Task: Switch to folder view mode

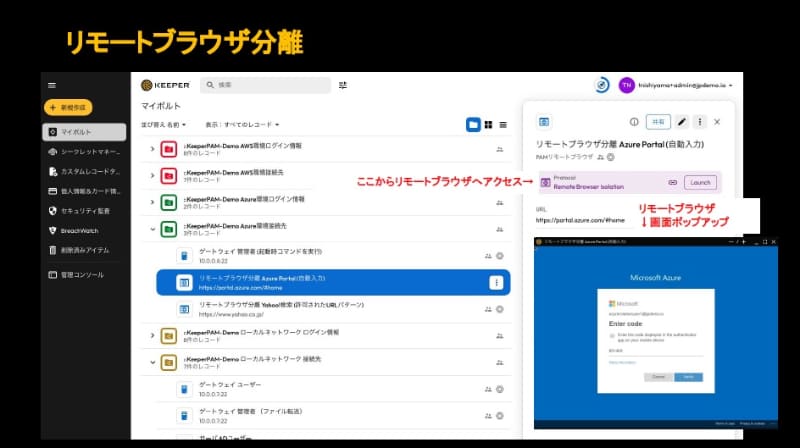Action: [473, 125]
